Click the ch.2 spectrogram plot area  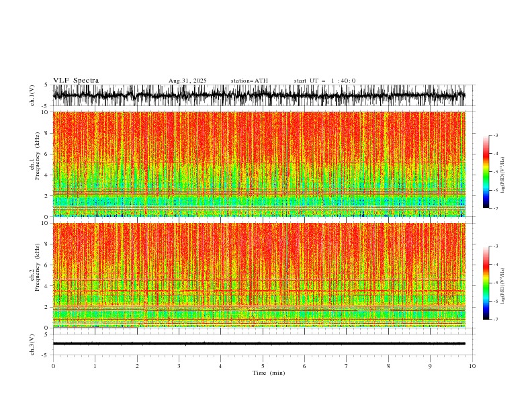click(x=259, y=275)
